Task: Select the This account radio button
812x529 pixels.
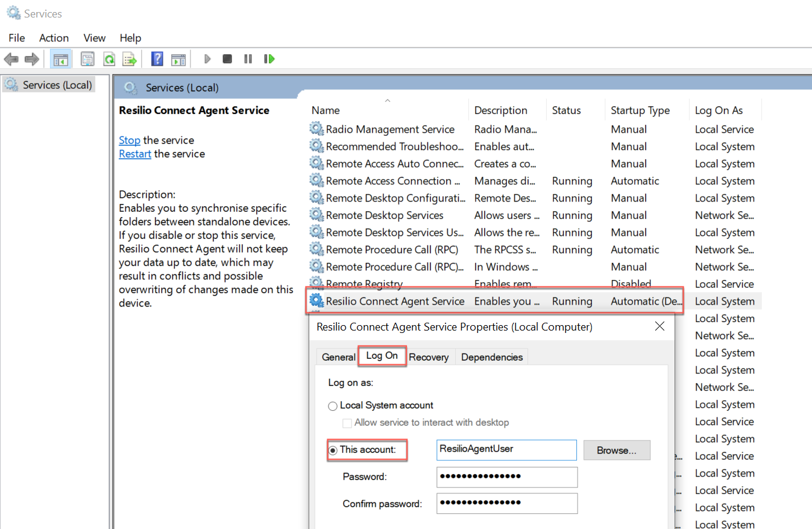Action: point(333,450)
